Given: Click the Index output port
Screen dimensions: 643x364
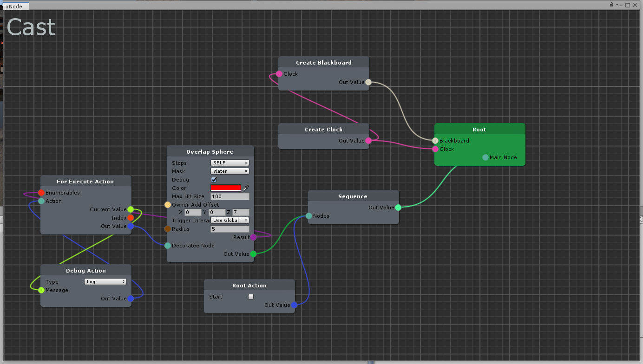Looking at the screenshot, I should point(131,218).
